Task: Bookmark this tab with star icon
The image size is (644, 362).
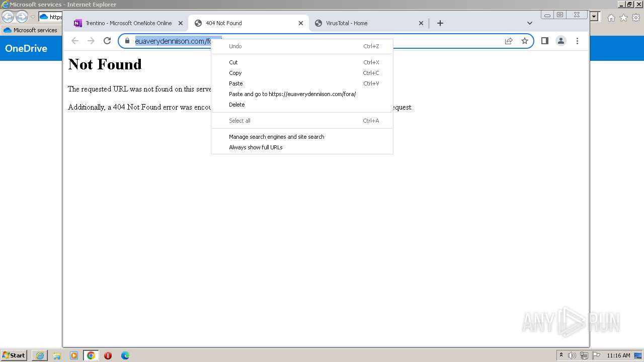Action: click(x=525, y=41)
